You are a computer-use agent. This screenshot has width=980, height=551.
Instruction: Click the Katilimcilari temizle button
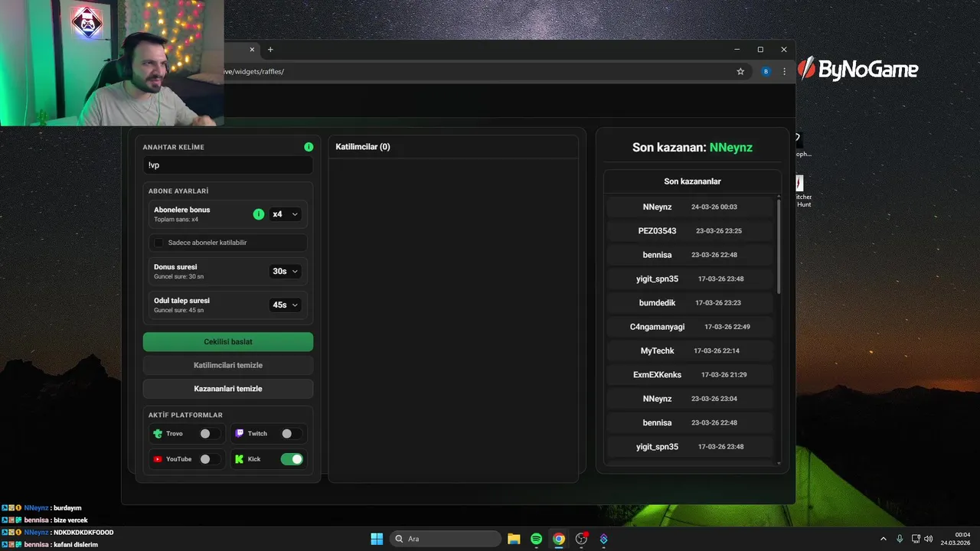228,365
